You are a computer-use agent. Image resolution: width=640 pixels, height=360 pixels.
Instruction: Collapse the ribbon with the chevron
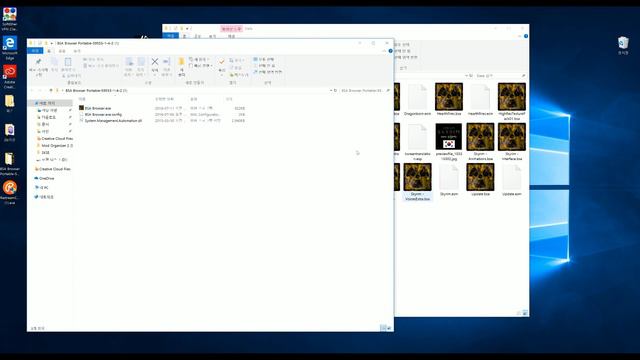[384, 51]
